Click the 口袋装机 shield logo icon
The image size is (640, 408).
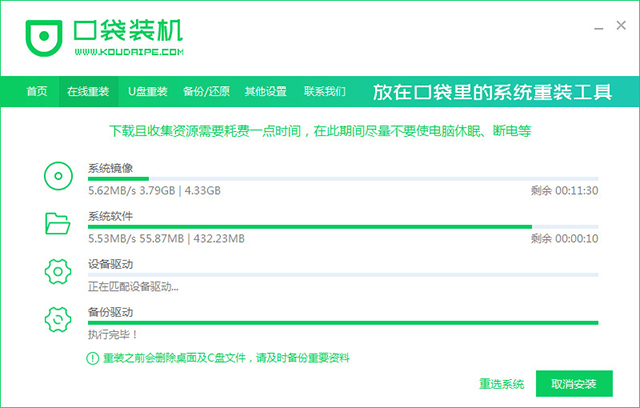point(44,38)
